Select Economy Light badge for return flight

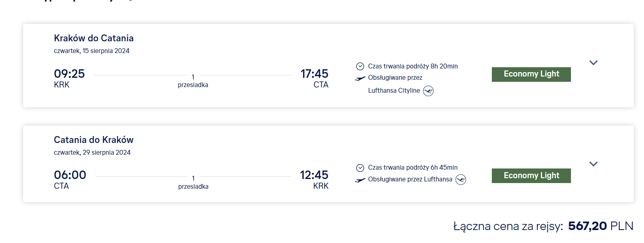click(531, 176)
